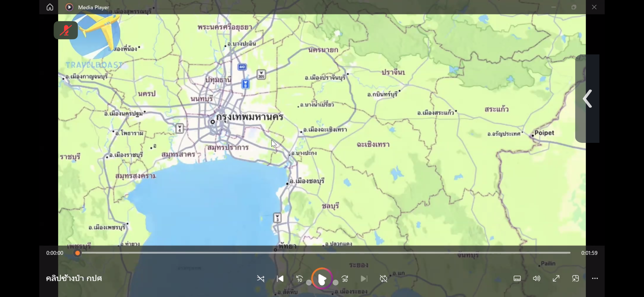Switch to mini player view
This screenshot has width=644, height=297.
point(575,279)
